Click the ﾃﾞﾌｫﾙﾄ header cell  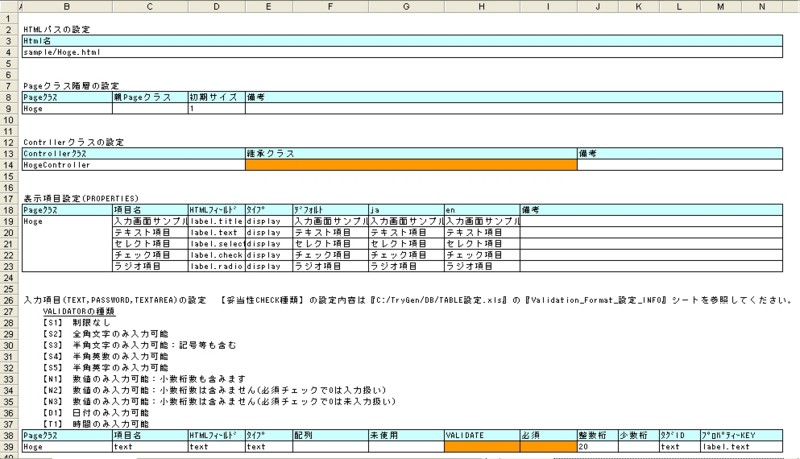[331, 210]
